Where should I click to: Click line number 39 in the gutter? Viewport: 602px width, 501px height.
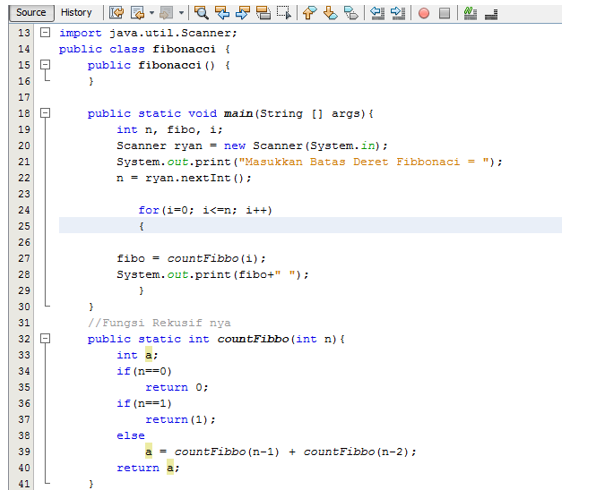(24, 452)
